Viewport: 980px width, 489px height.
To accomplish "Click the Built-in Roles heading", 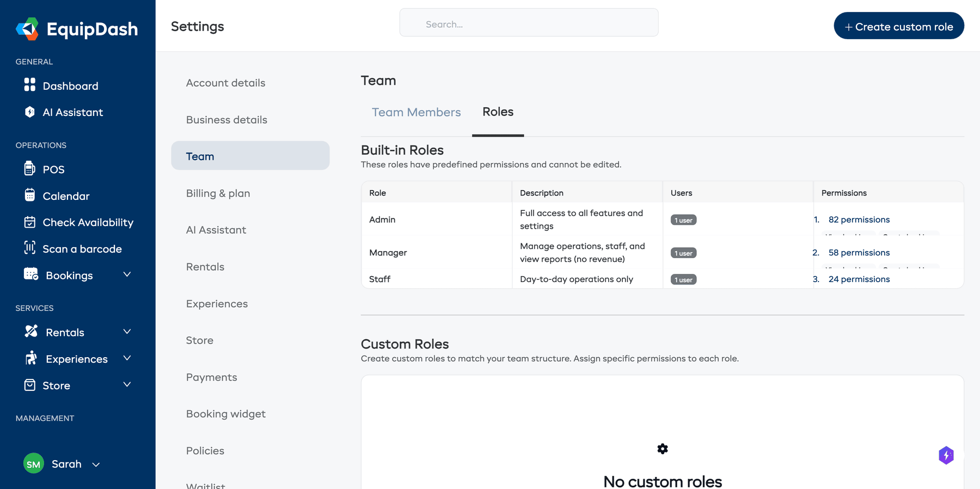I will coord(402,150).
